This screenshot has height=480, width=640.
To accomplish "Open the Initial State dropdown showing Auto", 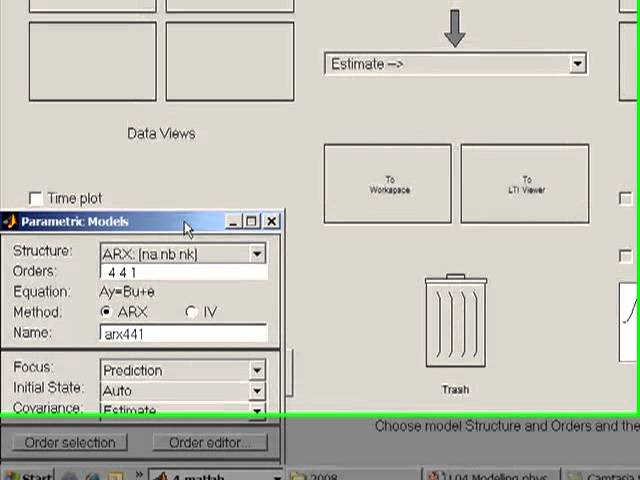I will tap(183, 391).
